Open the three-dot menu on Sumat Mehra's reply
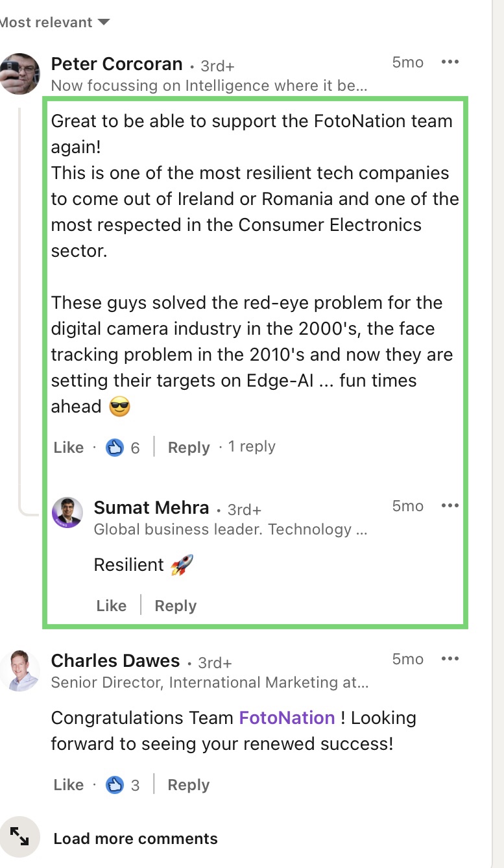 click(450, 506)
